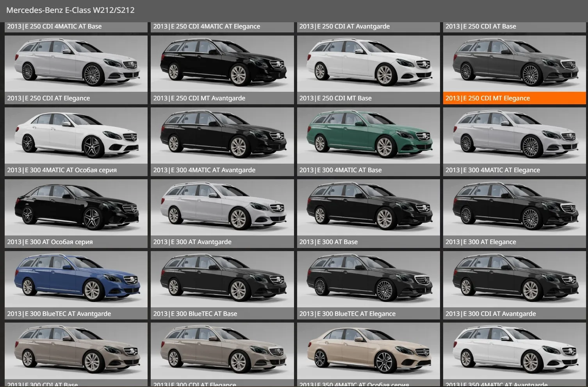Click the E 300 CDI AT Avantgarde label
This screenshot has height=387, width=588.
click(490, 314)
